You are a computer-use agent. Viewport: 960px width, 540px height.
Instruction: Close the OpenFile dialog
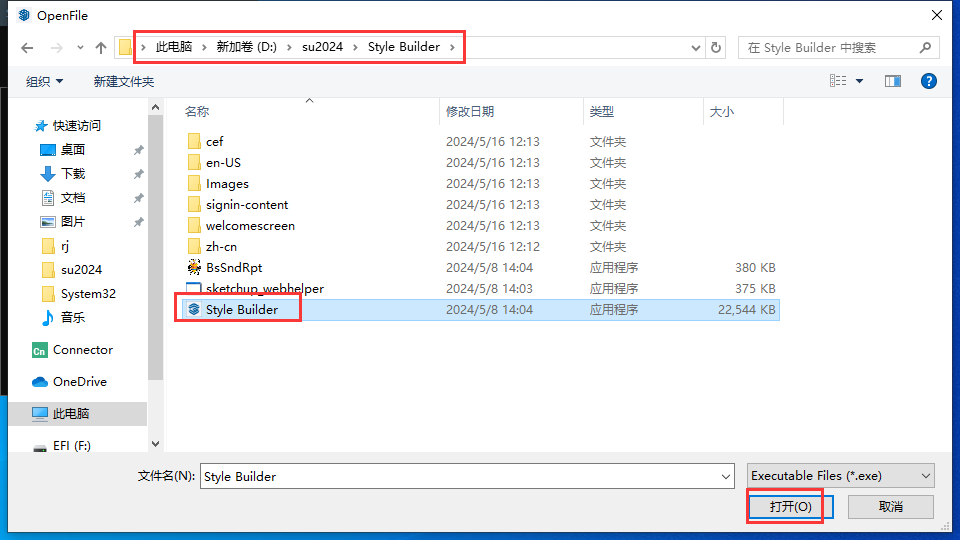[x=937, y=15]
